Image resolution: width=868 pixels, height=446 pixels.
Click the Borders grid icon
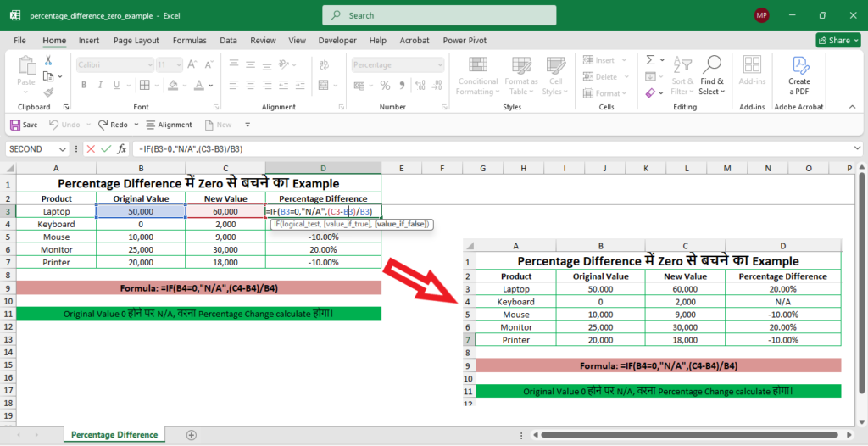[144, 85]
